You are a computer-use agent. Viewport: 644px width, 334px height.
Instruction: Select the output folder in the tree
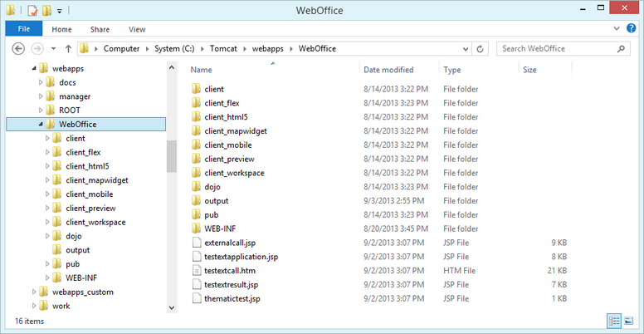tap(78, 250)
